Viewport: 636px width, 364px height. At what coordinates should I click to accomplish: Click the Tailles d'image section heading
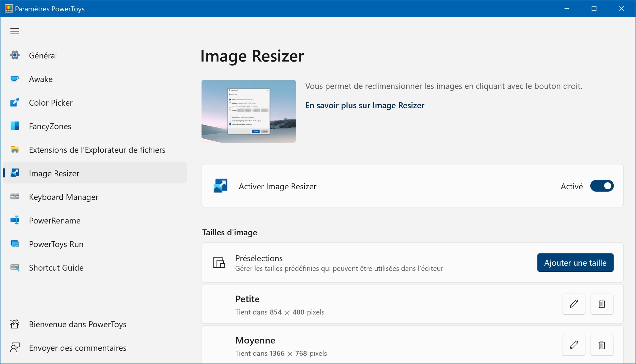tap(230, 232)
